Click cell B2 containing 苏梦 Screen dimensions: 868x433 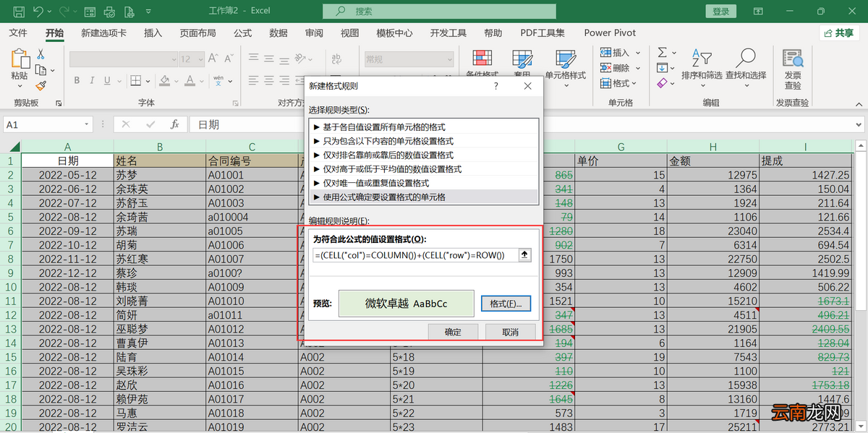point(160,175)
